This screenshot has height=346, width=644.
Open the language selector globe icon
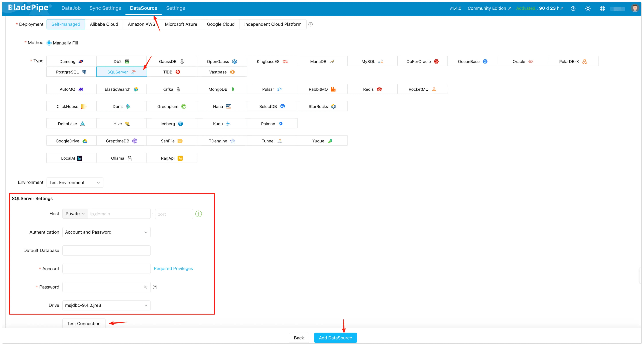pyautogui.click(x=602, y=8)
